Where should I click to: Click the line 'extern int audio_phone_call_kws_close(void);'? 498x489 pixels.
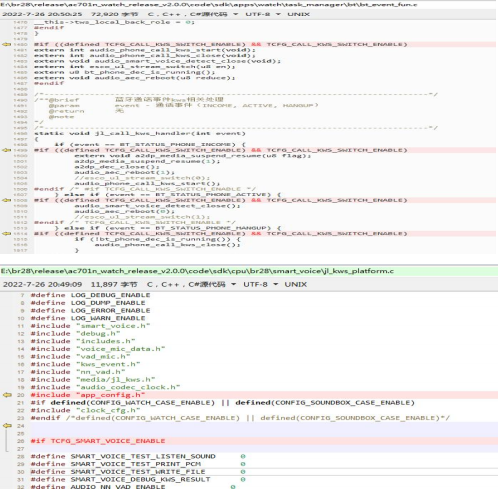point(145,56)
